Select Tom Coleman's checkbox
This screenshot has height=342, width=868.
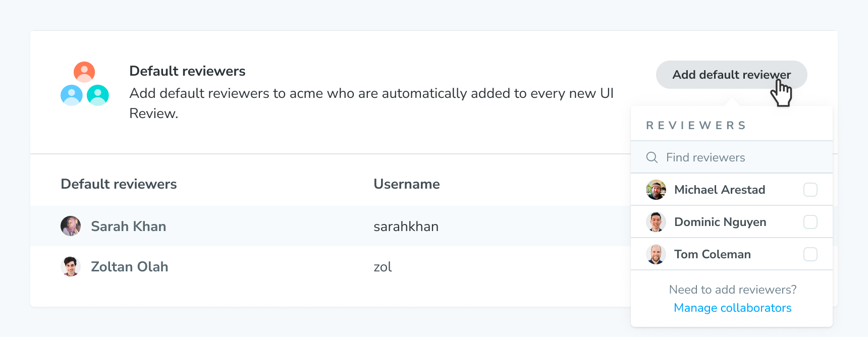(x=810, y=254)
